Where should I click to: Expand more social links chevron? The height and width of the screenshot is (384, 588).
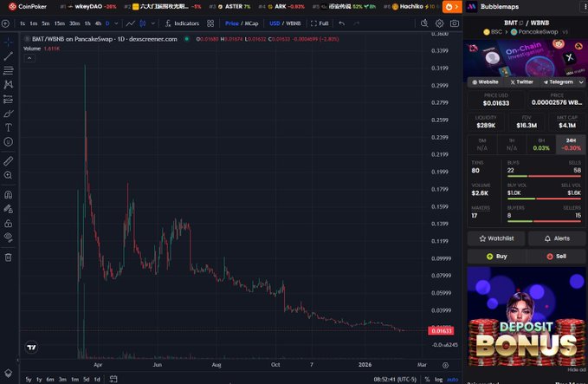(x=581, y=81)
